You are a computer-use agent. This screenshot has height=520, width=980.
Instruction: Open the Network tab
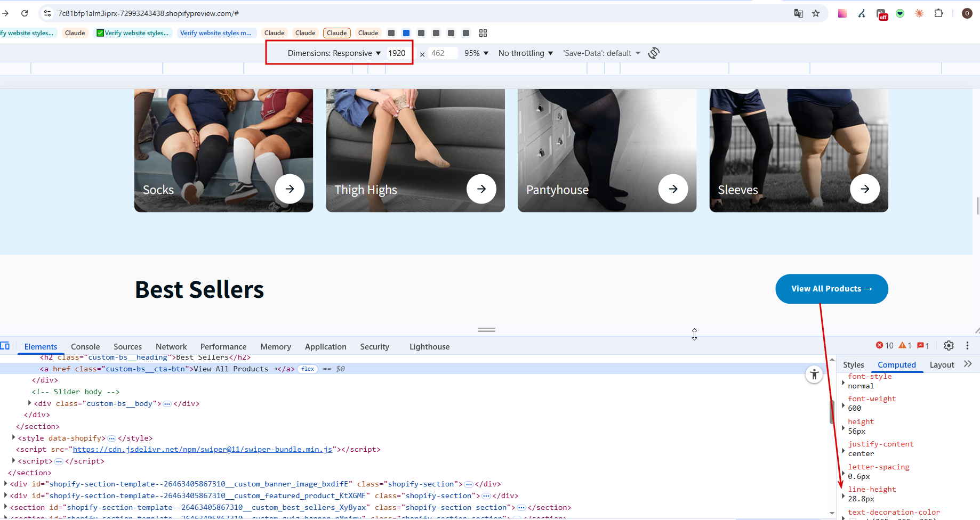[x=171, y=347]
